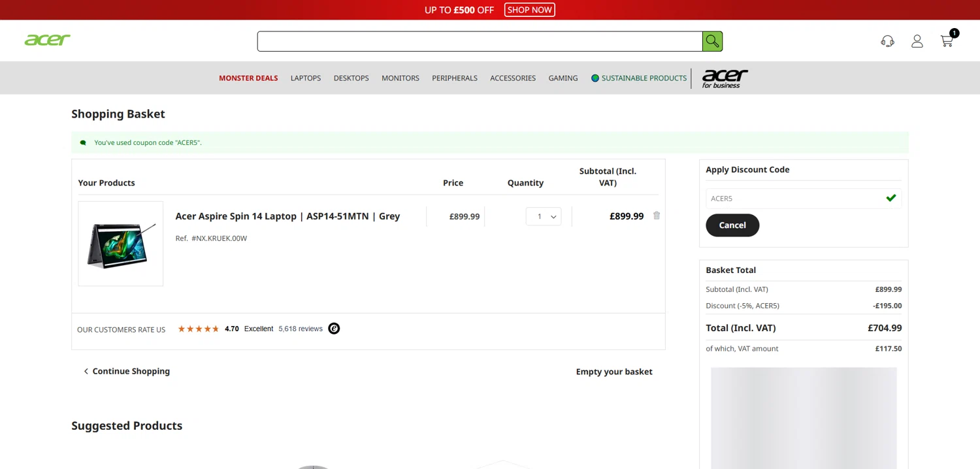Click the green search magnifier button
Screen dimensions: 980x469
(712, 41)
